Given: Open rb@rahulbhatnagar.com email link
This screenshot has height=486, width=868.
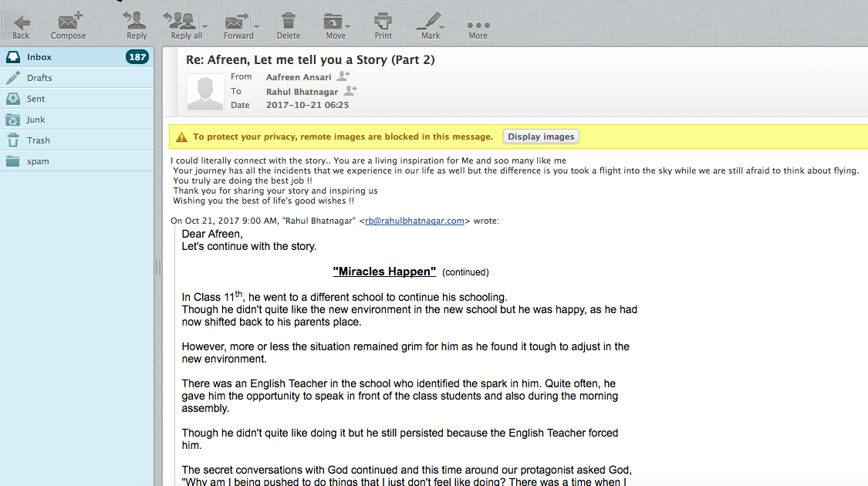Looking at the screenshot, I should point(414,221).
